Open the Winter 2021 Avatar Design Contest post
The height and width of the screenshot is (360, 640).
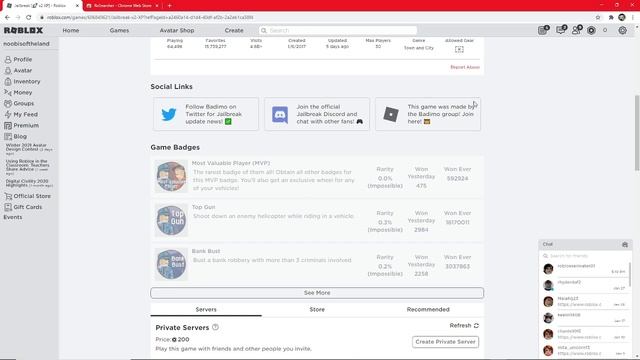point(29,149)
